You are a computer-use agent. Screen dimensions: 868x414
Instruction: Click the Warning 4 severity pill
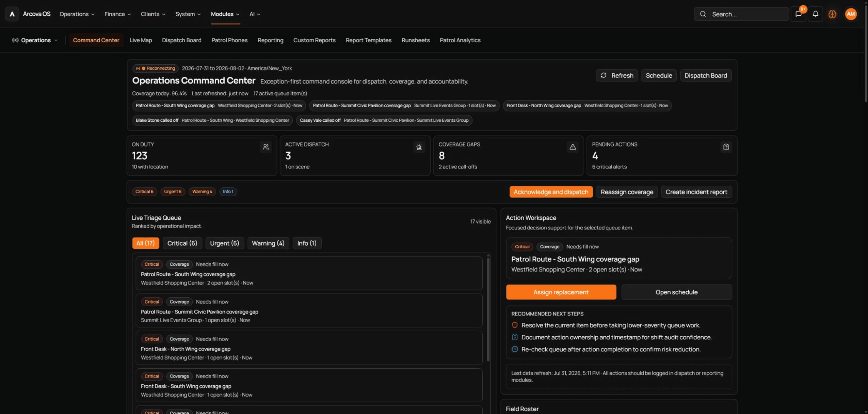pyautogui.click(x=202, y=191)
